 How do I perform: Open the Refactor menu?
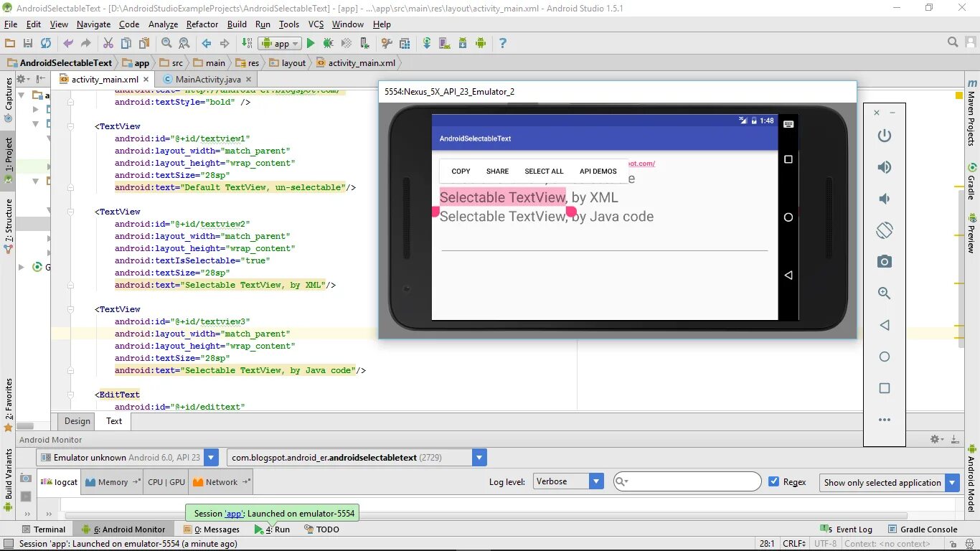202,24
